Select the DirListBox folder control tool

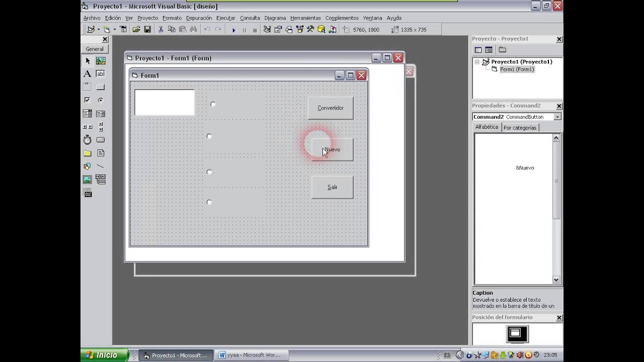point(88,153)
